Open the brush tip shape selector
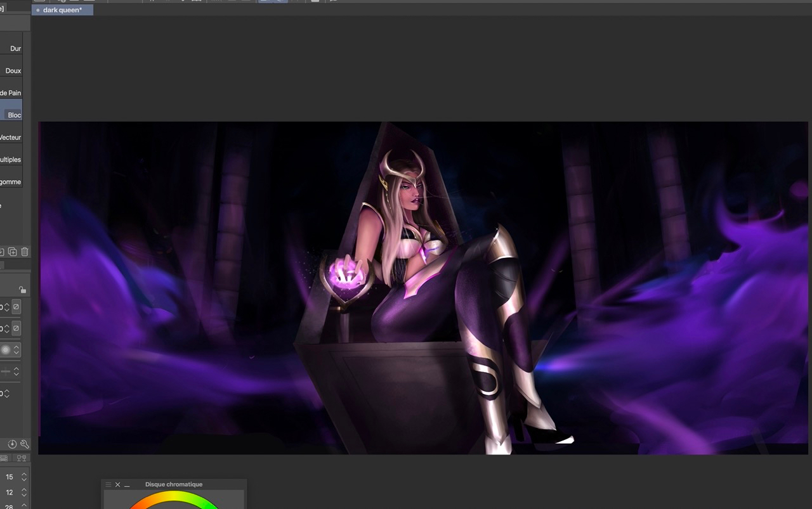812x509 pixels. click(6, 350)
